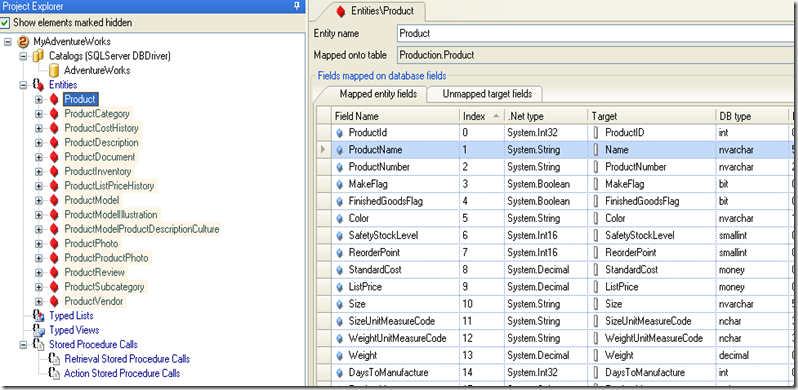Click the pin icon in Project Explorer header
Screen dimensions: 798x390
297,6
